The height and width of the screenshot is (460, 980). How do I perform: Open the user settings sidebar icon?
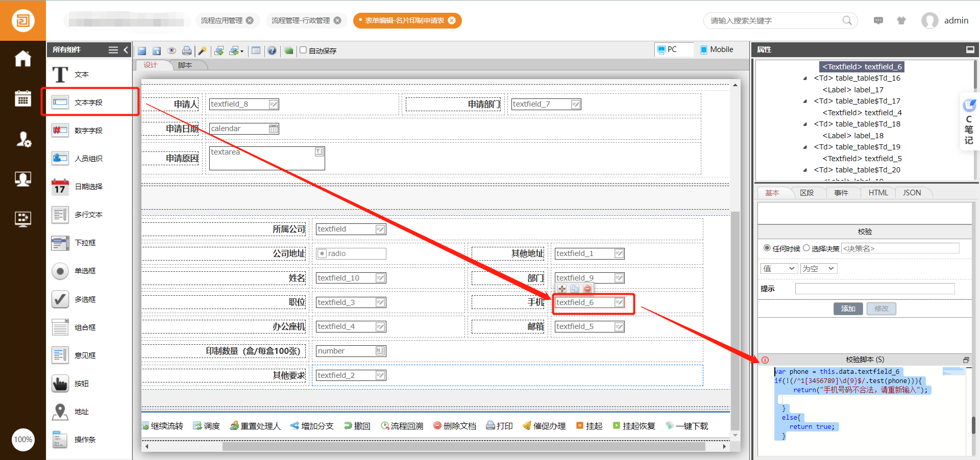click(x=22, y=139)
